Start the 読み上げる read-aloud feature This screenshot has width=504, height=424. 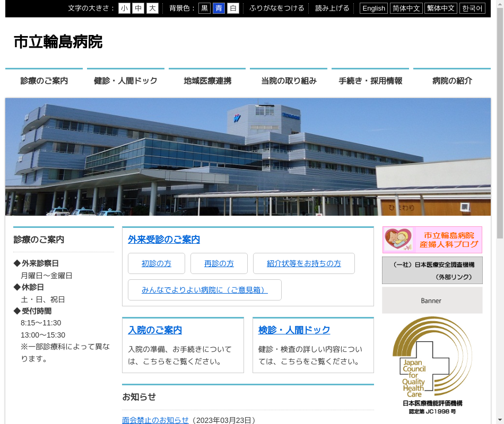tap(332, 8)
